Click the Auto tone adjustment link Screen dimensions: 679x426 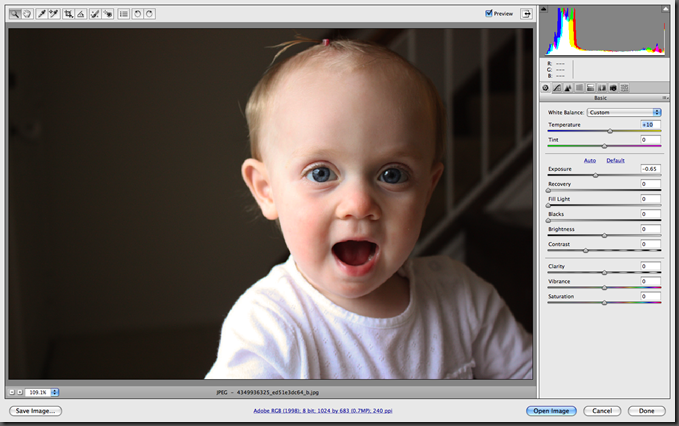(590, 160)
